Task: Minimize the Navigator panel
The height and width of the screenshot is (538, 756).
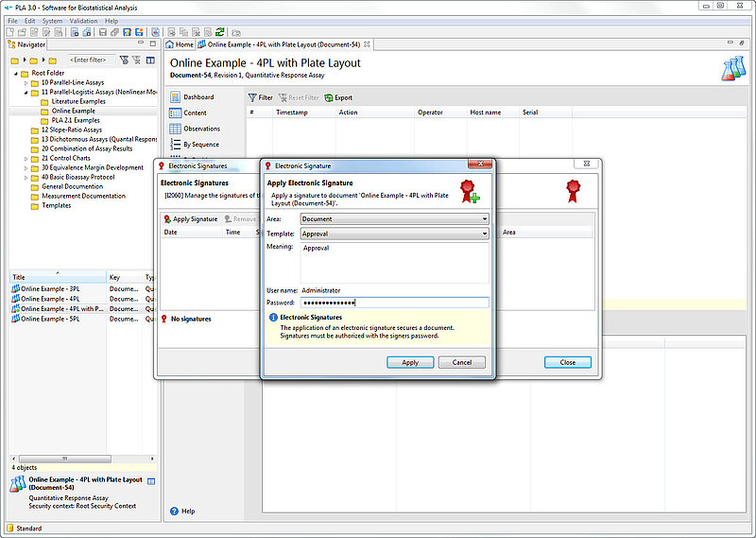Action: click(x=140, y=43)
